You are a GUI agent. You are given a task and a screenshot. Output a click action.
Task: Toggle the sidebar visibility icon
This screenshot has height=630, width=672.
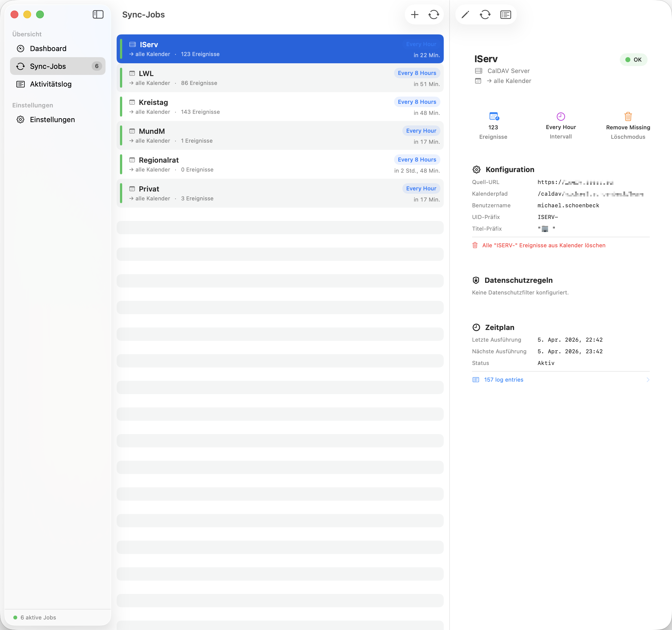pyautogui.click(x=98, y=14)
